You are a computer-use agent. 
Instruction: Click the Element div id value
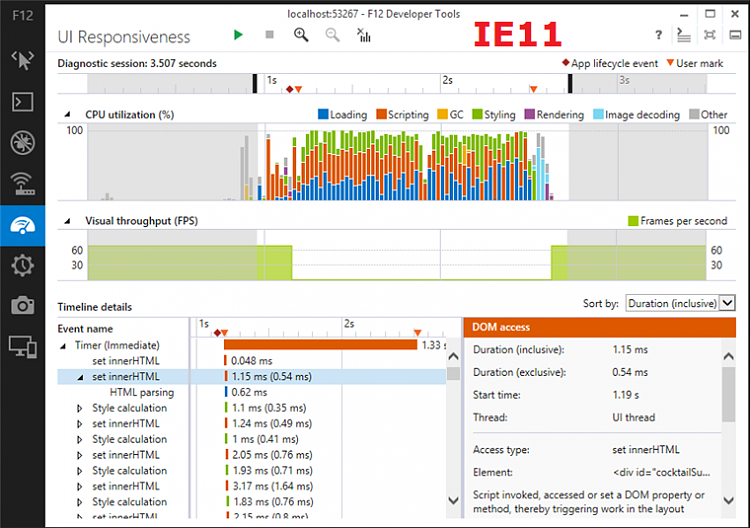(x=662, y=473)
